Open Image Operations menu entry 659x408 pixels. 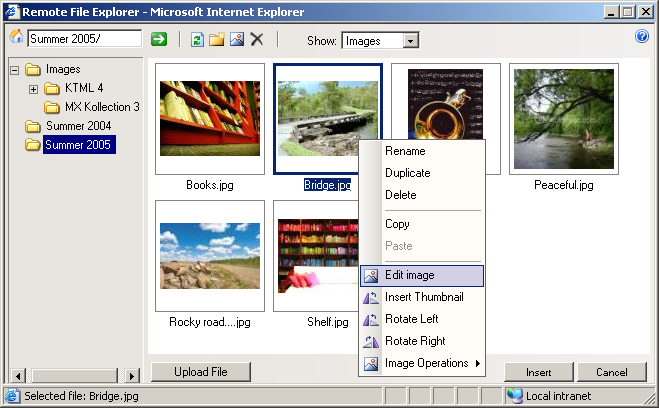[422, 363]
